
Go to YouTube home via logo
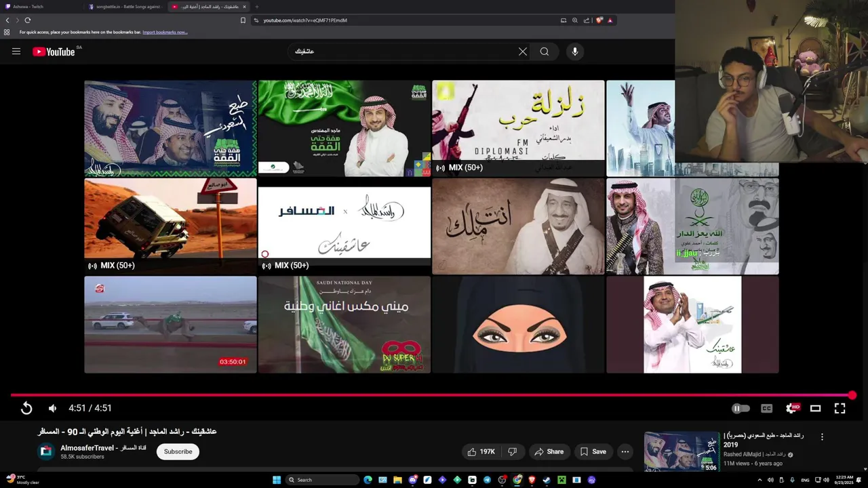54,52
